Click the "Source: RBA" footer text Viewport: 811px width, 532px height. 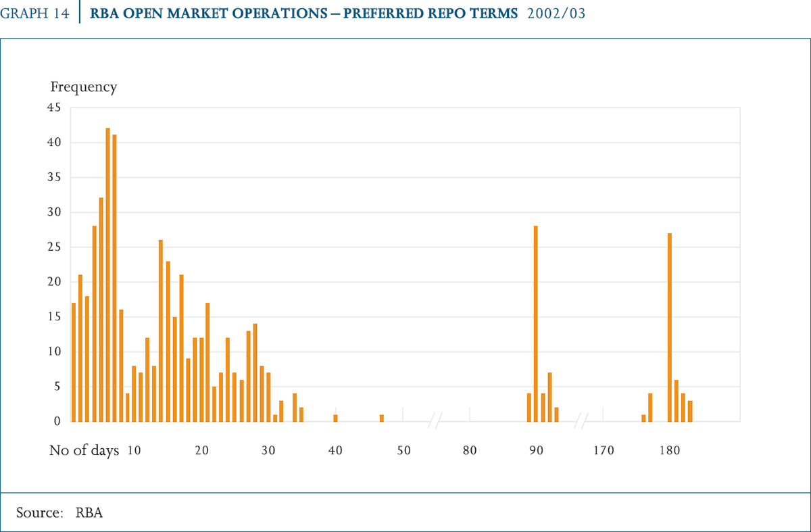tap(59, 512)
